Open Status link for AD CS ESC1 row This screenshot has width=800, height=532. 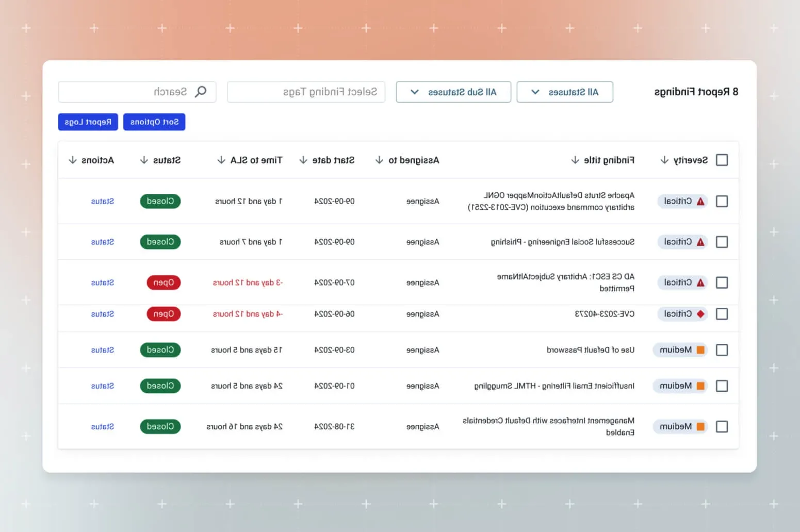(x=103, y=283)
